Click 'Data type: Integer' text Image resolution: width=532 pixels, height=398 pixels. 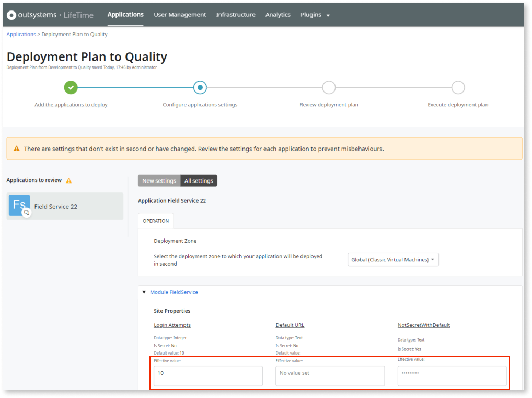[x=170, y=338]
